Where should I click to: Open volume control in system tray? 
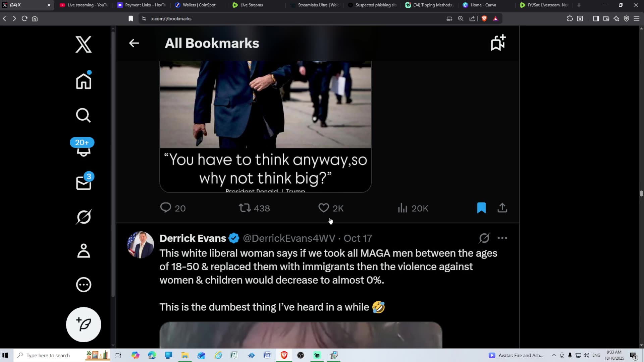tap(586, 355)
